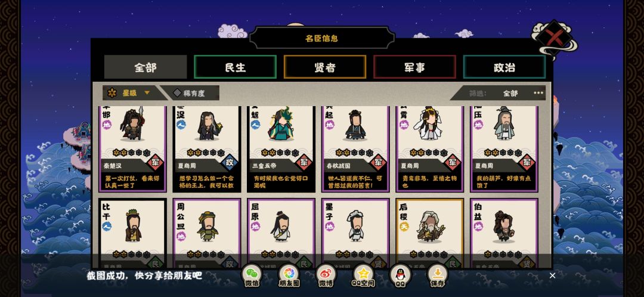Image resolution: width=644 pixels, height=297 pixels.
Task: Show 全部 ministers tab
Action: point(145,67)
